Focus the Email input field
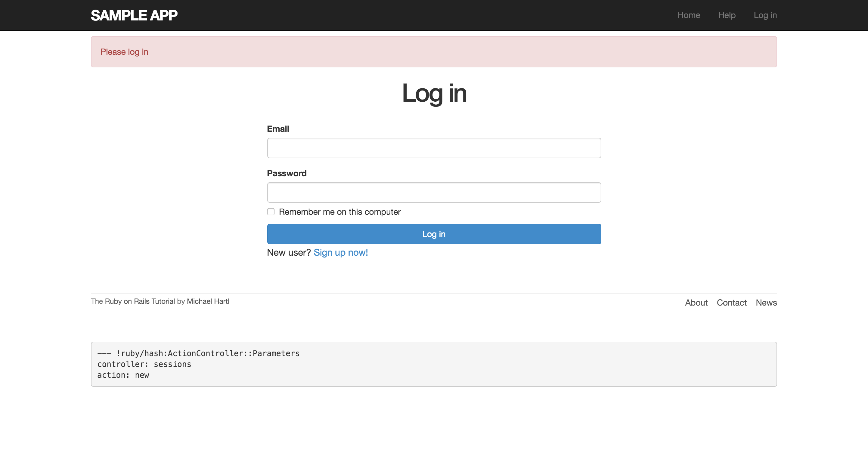This screenshot has height=468, width=868. [x=434, y=148]
